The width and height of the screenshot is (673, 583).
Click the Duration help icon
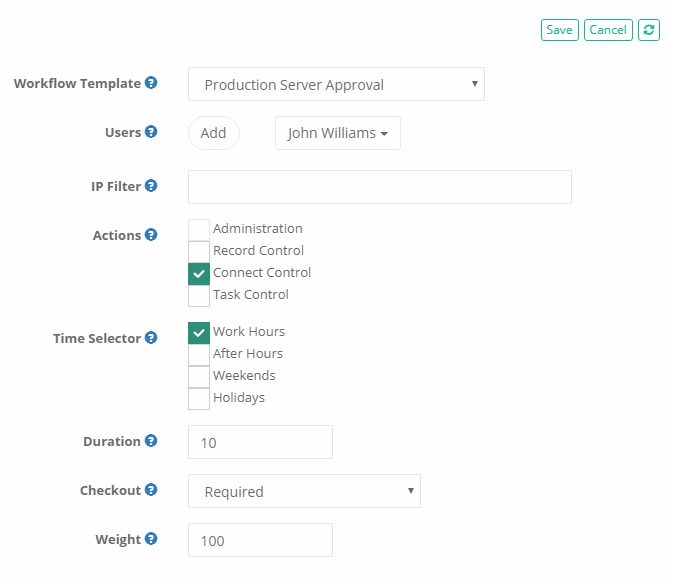tap(151, 441)
